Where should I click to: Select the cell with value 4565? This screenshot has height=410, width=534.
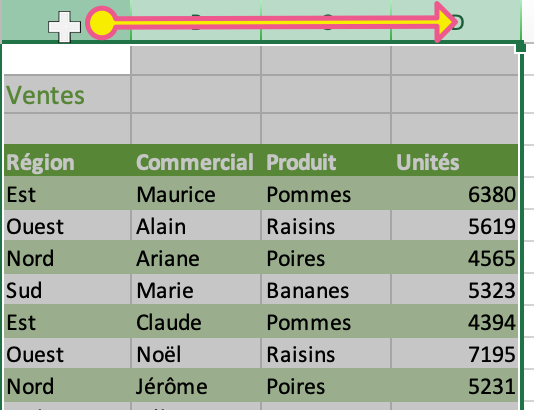pos(455,257)
